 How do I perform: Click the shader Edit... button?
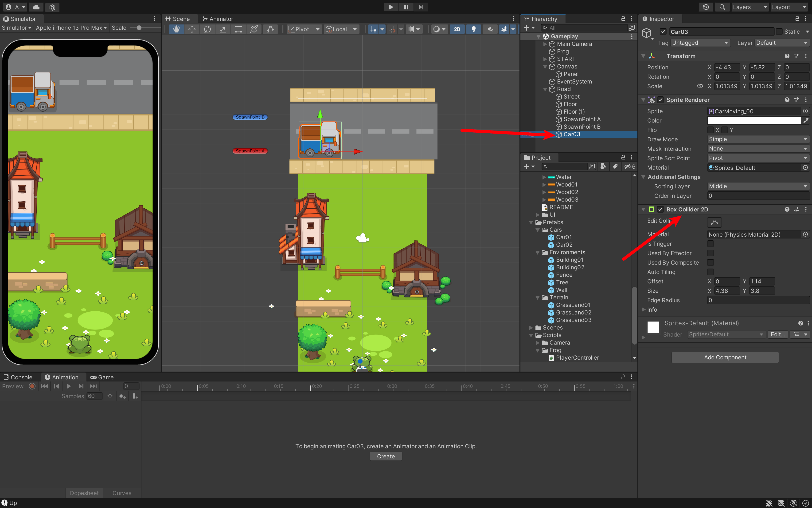777,334
